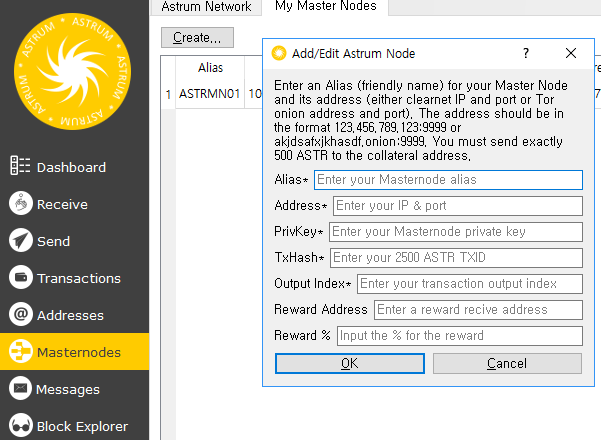Open the Addresses page label
Screen dimensions: 601x440
[x=70, y=315]
